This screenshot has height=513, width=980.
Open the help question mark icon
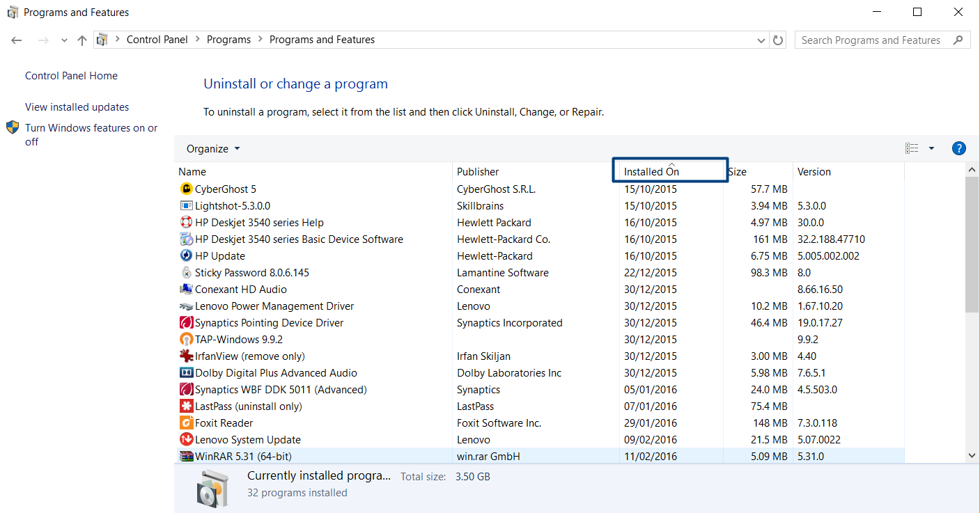958,148
